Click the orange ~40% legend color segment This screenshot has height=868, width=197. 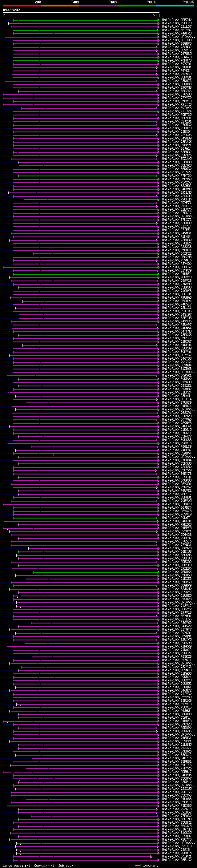[60, 6]
